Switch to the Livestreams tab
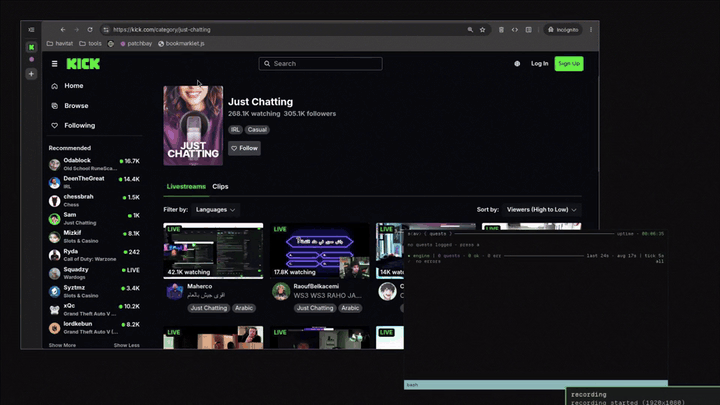720x405 pixels. click(x=186, y=186)
